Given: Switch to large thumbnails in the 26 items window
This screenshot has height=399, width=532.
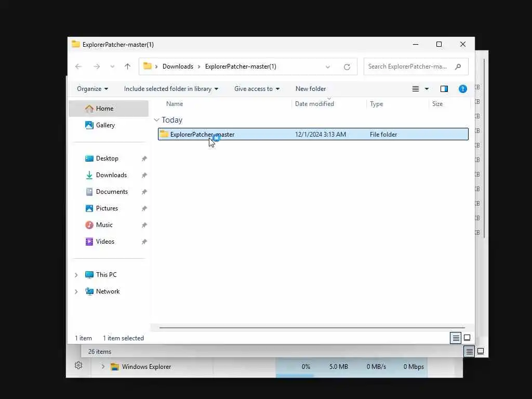Looking at the screenshot, I should 481,352.
